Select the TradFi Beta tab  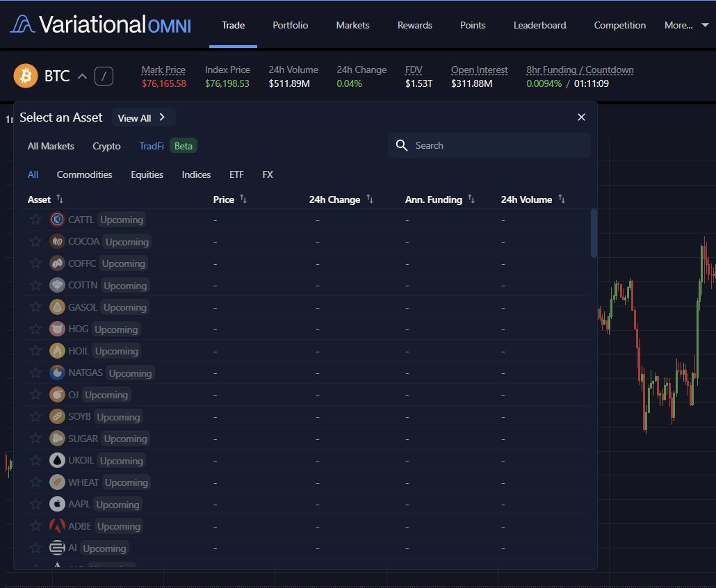[x=168, y=146]
